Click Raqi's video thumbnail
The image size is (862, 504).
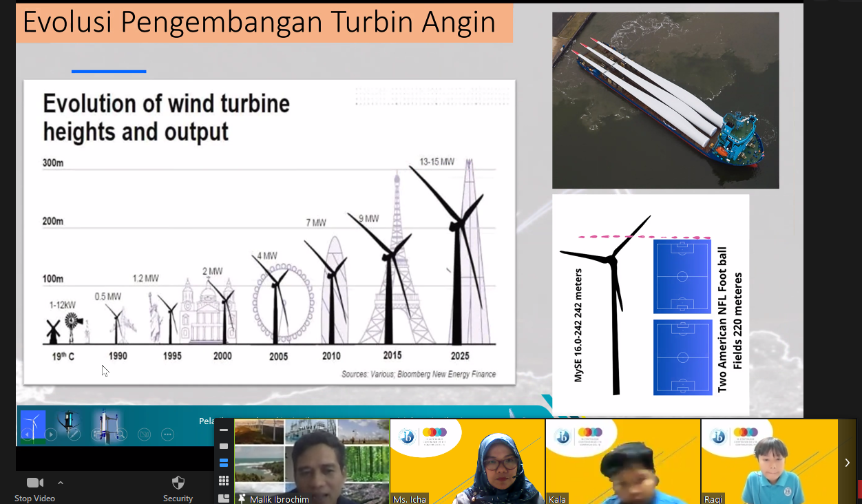(769, 461)
